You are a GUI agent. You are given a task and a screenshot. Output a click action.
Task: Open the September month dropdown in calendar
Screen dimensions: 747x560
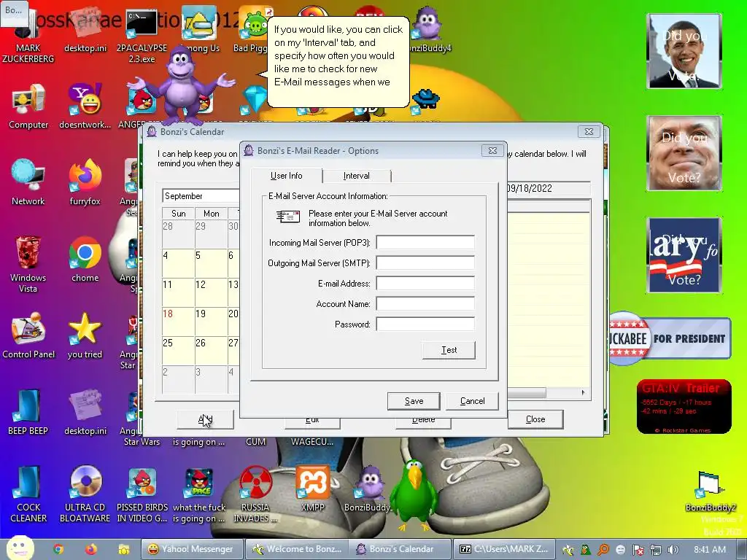click(201, 195)
